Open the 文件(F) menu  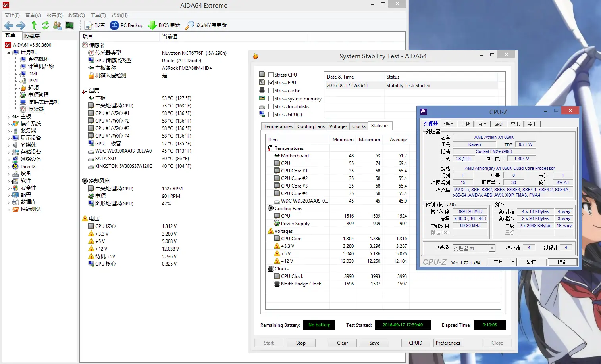click(x=12, y=15)
